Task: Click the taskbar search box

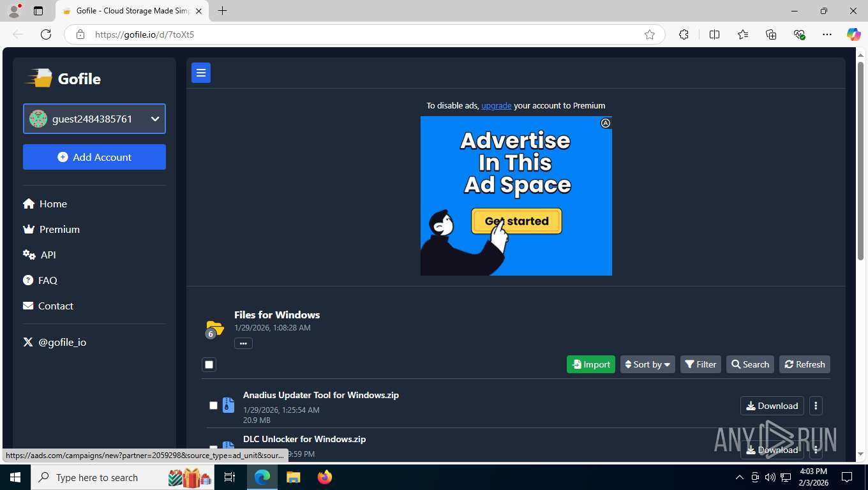Action: [124, 477]
